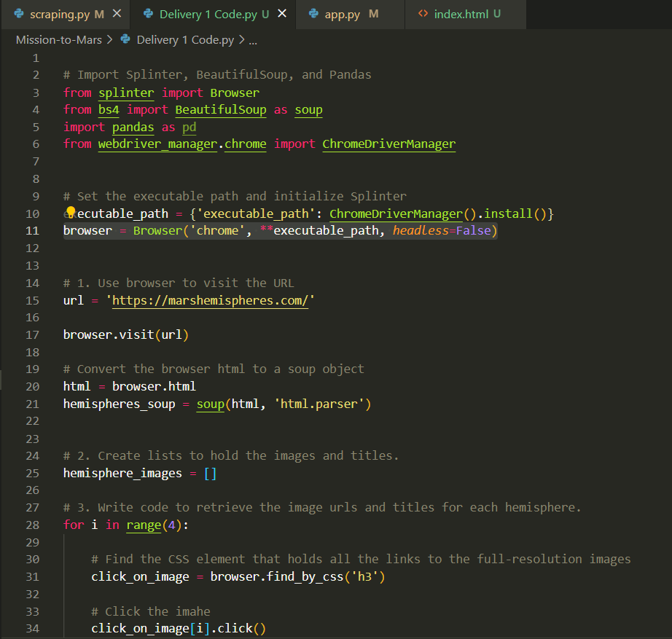
Task: Click 'browser.visit(url)' on line 17
Action: (126, 334)
